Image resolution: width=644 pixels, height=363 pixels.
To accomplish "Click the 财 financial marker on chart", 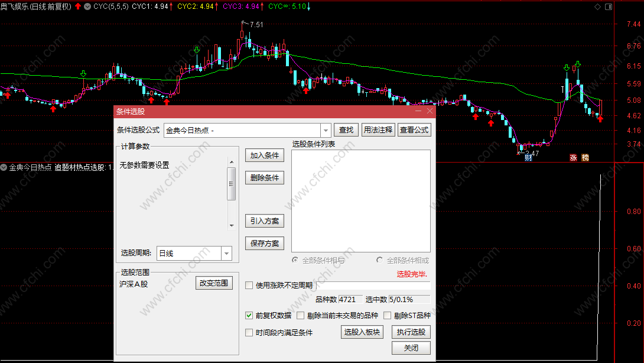I will pos(528,157).
